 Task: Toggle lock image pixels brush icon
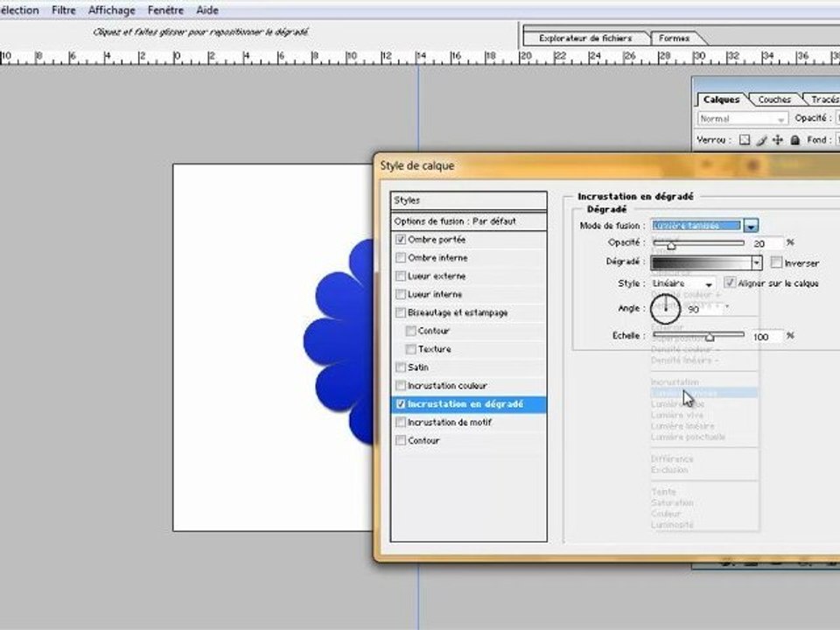[761, 140]
